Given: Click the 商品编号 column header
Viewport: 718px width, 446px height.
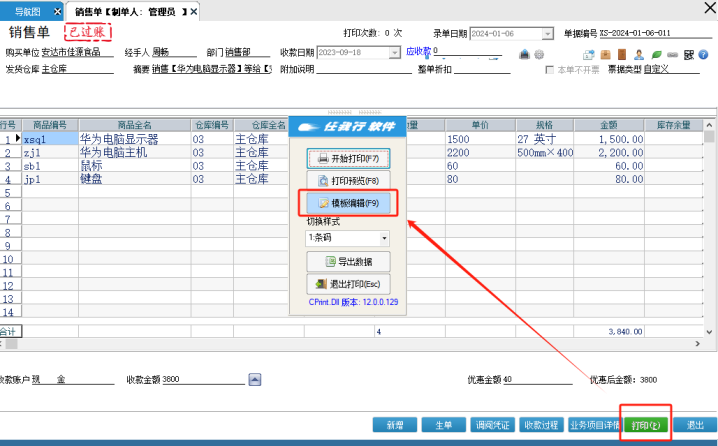Looking at the screenshot, I should point(50,125).
